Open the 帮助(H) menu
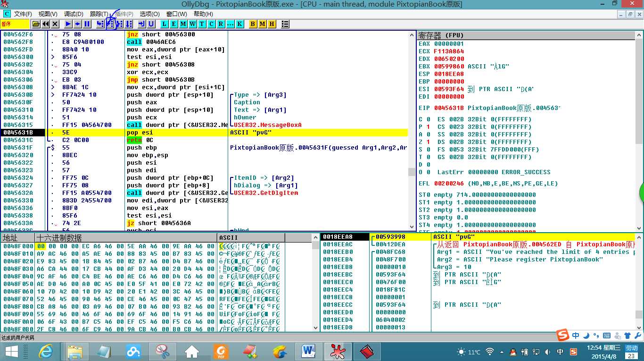 [203, 14]
